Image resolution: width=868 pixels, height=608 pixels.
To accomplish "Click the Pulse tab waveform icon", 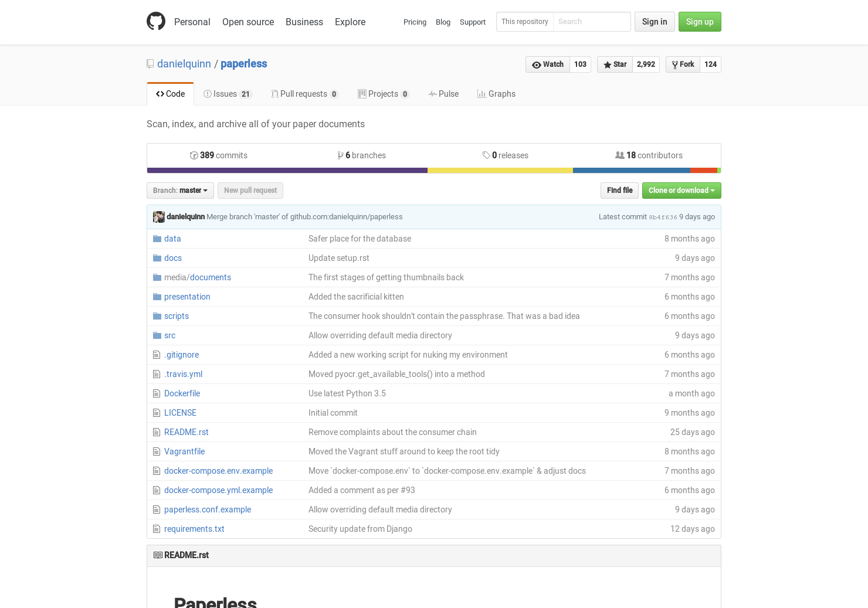I will pyautogui.click(x=433, y=94).
